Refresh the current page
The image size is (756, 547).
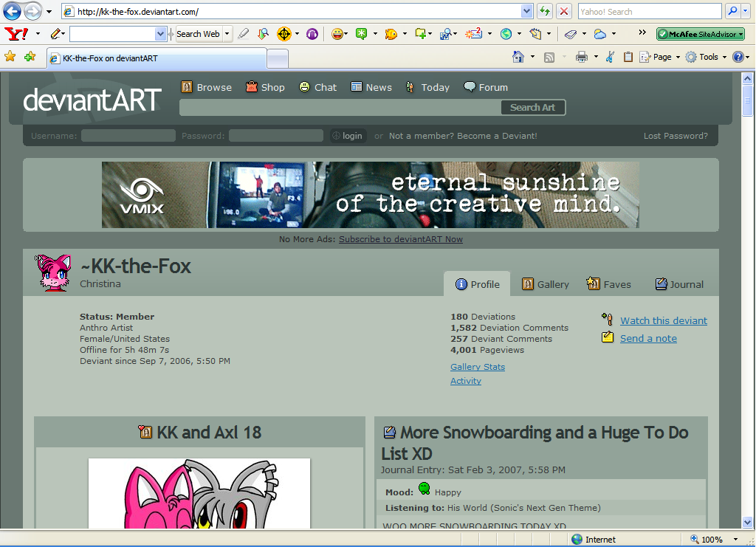pos(545,11)
